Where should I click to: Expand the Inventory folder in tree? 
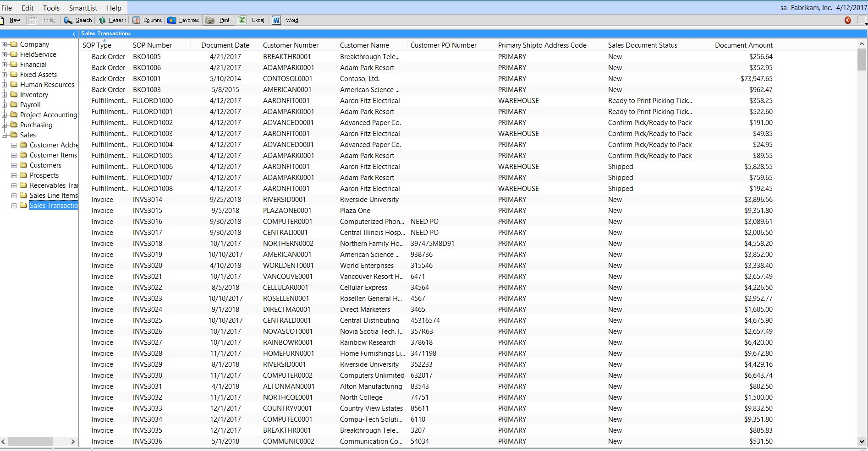pyautogui.click(x=5, y=95)
